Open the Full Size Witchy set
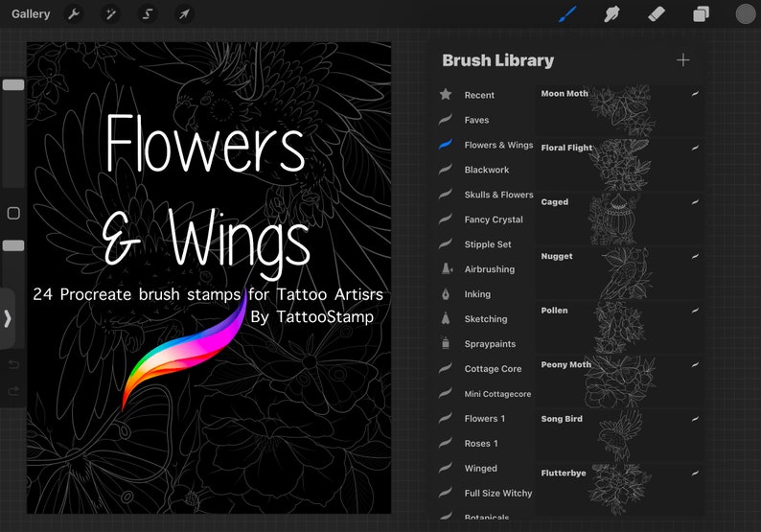761x532 pixels. [484, 493]
